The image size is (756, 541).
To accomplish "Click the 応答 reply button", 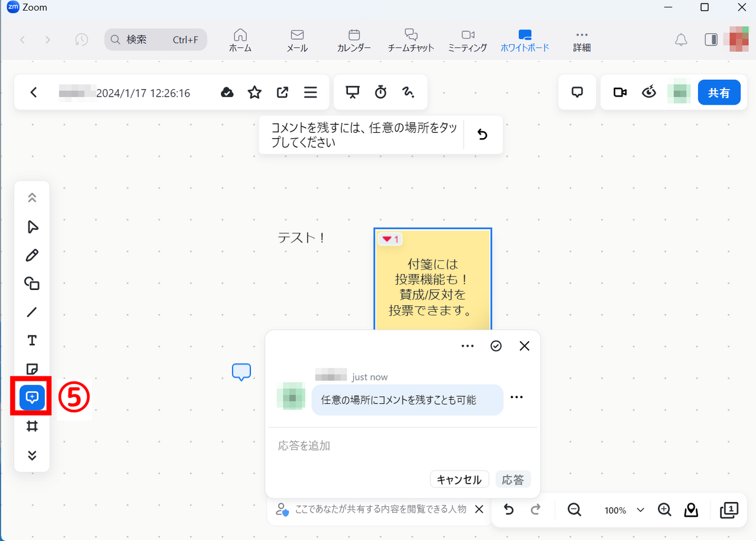I will (x=513, y=480).
